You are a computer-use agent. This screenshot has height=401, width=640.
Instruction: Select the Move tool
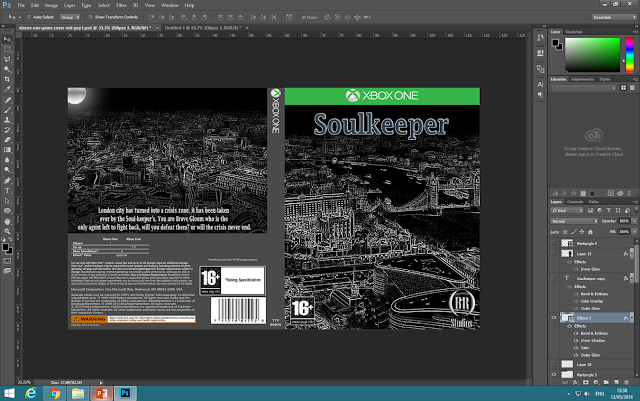pos(7,39)
